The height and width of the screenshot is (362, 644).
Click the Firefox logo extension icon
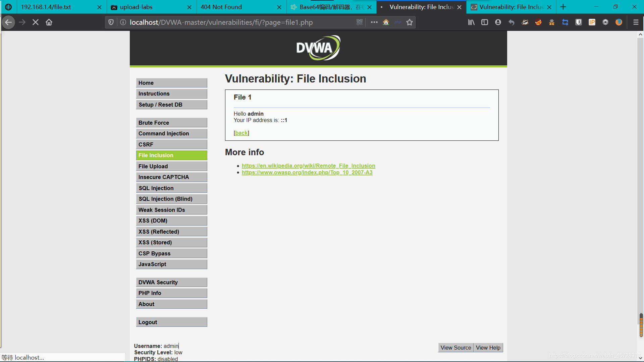619,22
